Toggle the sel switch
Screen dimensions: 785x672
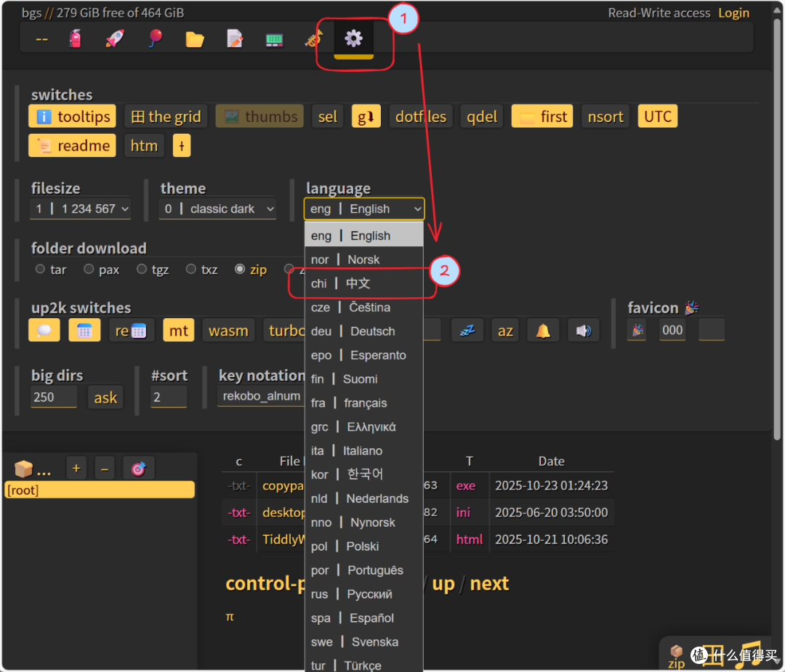click(327, 116)
